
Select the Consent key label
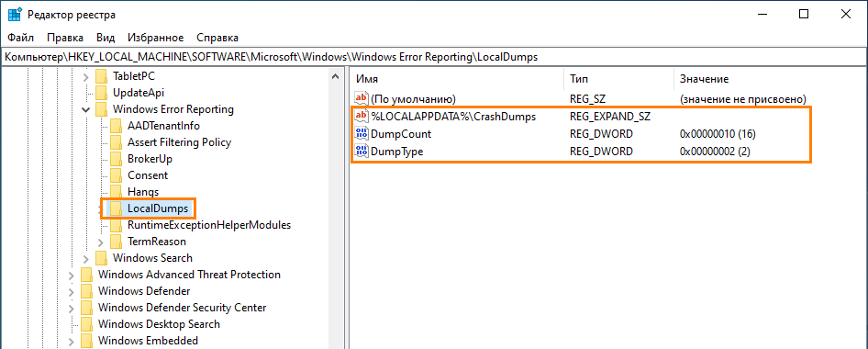tap(148, 175)
